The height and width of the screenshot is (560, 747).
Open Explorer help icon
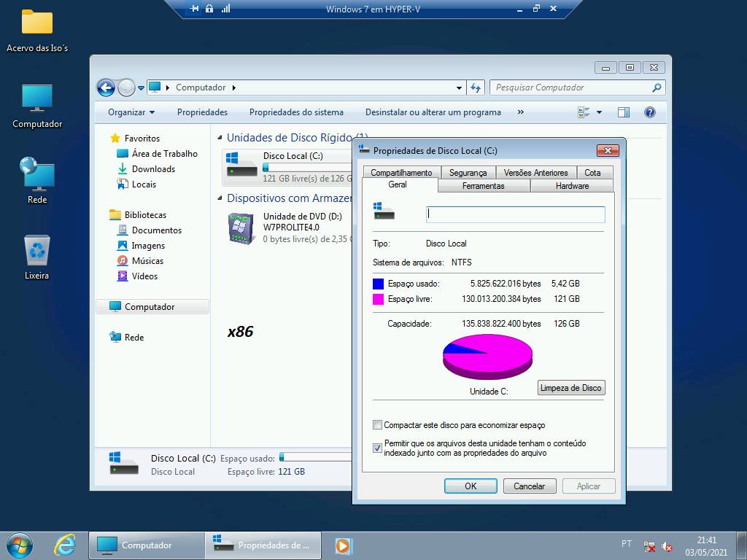point(649,112)
